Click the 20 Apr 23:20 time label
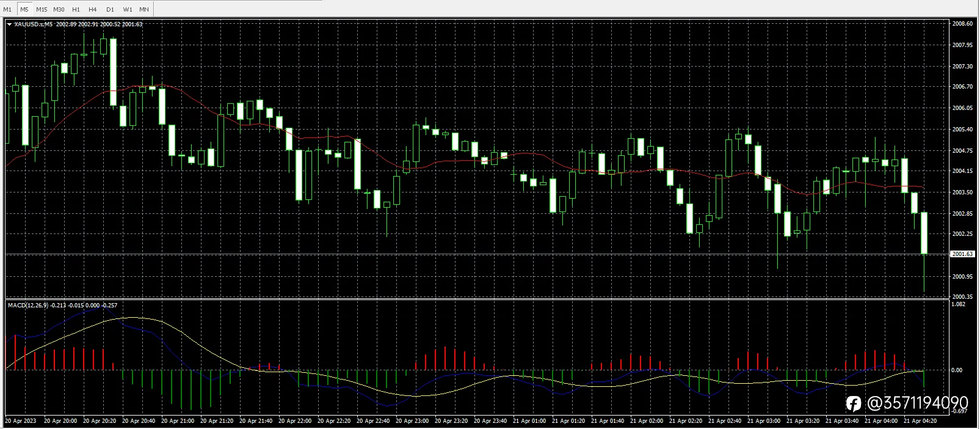 [x=451, y=421]
